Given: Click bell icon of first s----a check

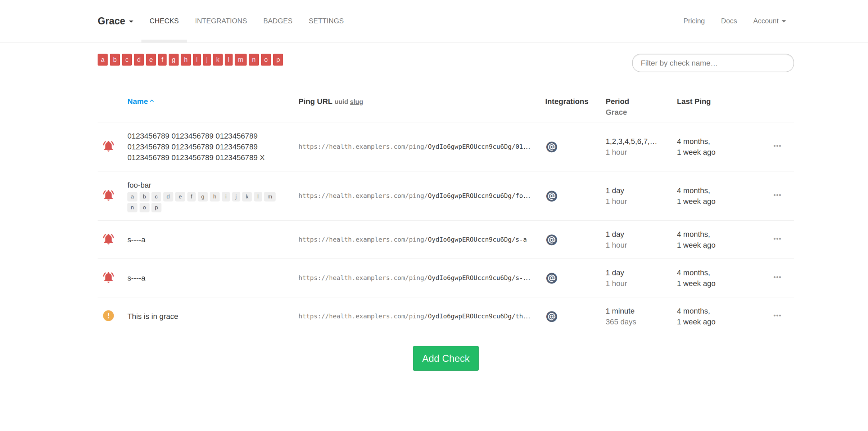Looking at the screenshot, I should click(x=108, y=239).
